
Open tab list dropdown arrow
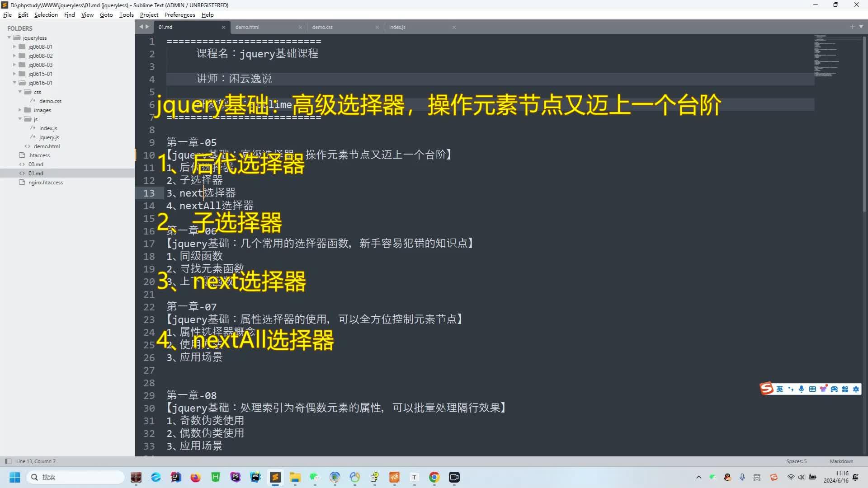point(861,27)
